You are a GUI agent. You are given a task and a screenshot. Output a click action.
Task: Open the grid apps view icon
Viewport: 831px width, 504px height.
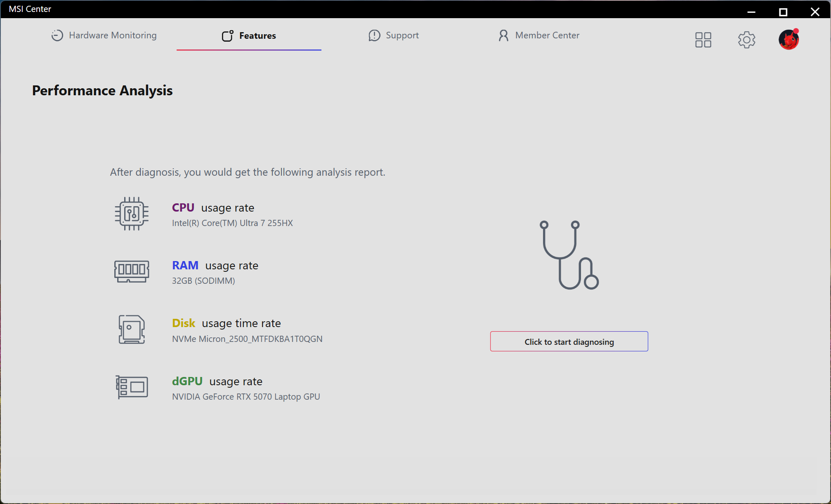click(x=703, y=40)
